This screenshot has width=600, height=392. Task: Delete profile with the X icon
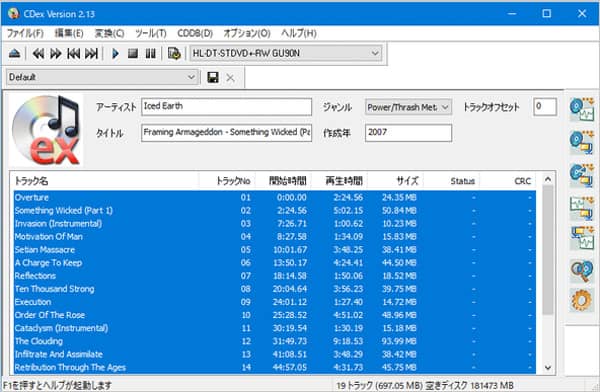pos(230,78)
